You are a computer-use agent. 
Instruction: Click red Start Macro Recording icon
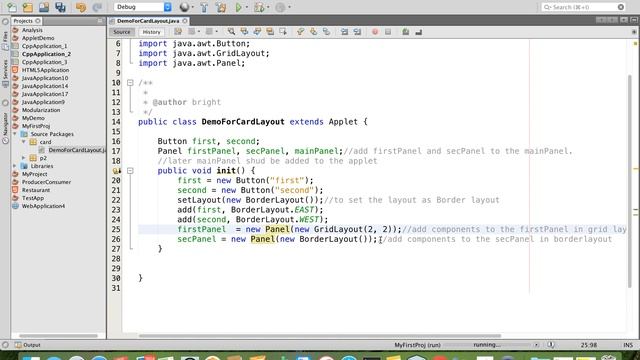(375, 31)
